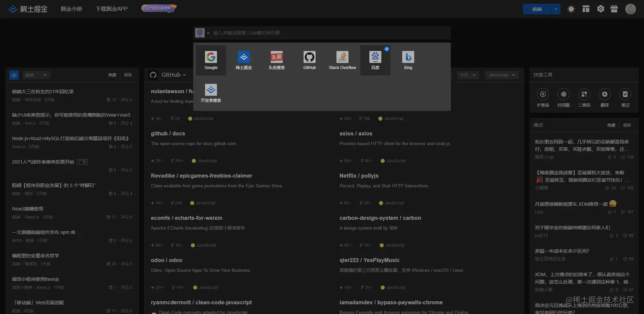
Task: Open article 微信小程序使用threejs
Action: (x=35, y=279)
